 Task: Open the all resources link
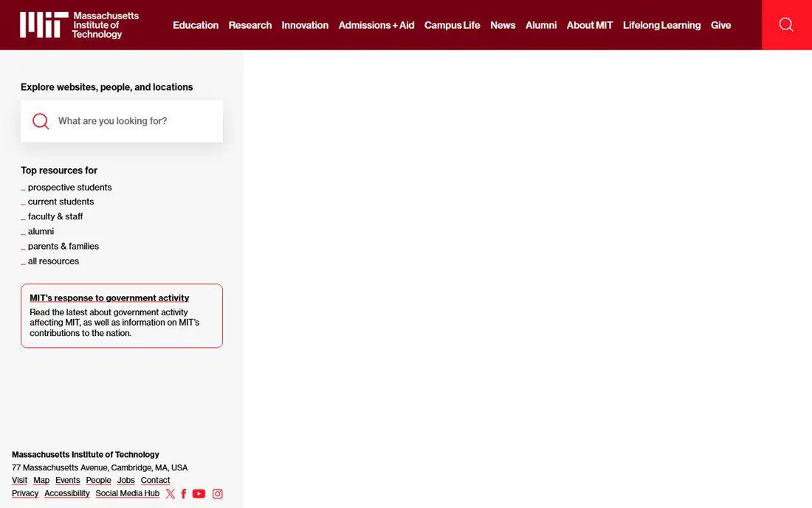[x=53, y=261]
